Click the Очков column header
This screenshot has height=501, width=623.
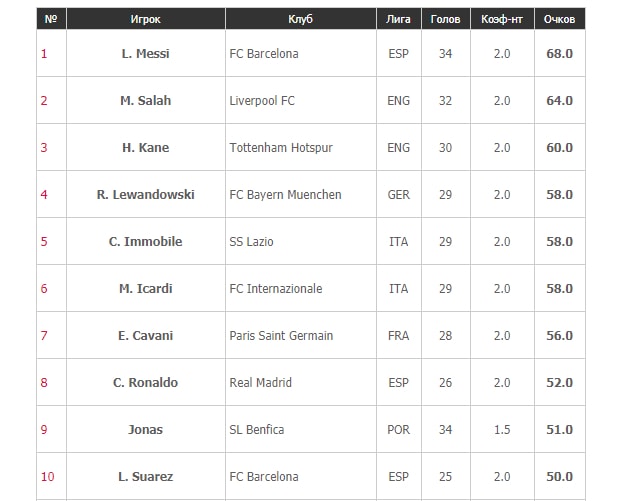click(x=559, y=19)
